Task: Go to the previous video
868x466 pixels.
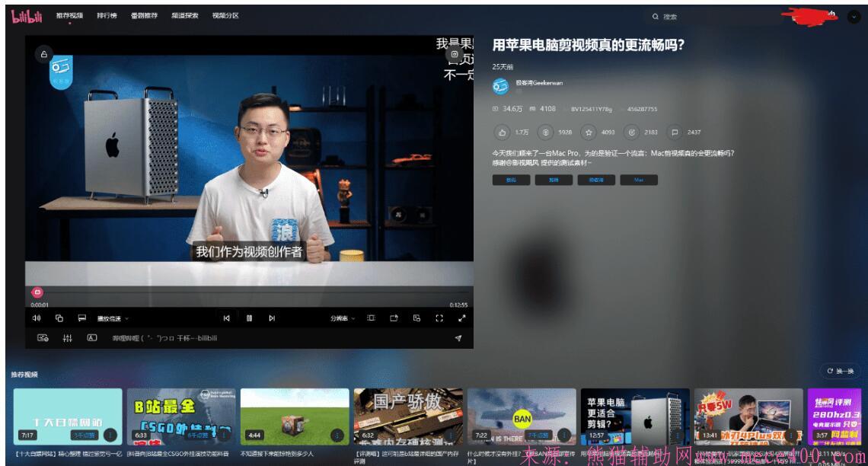Action: (226, 318)
